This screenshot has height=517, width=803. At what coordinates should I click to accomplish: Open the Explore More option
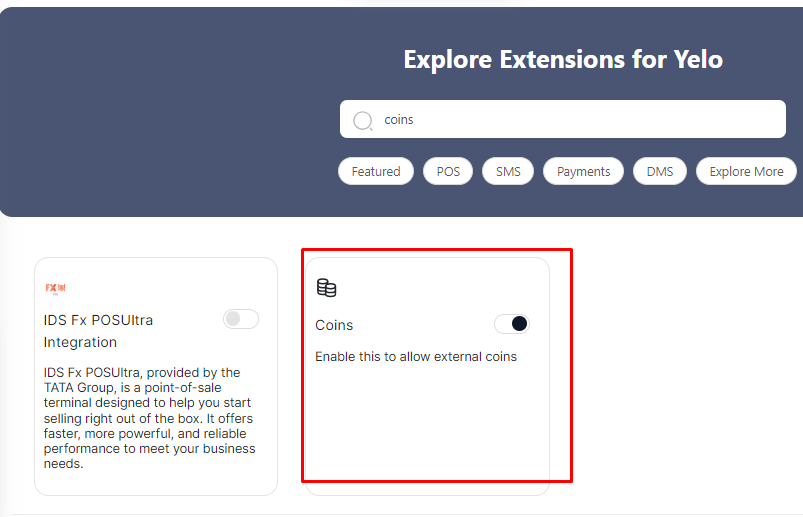coord(746,172)
